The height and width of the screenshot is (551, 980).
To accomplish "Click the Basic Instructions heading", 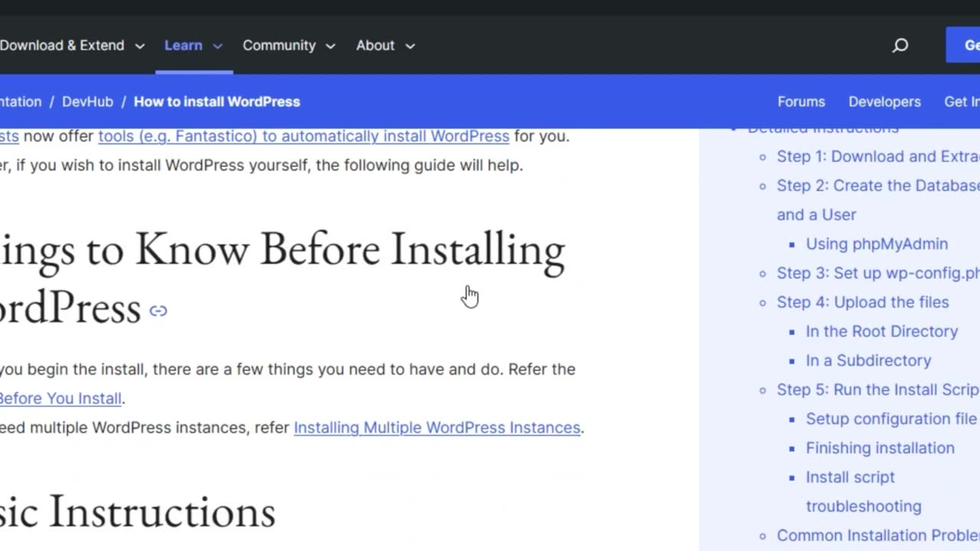I will 138,511.
